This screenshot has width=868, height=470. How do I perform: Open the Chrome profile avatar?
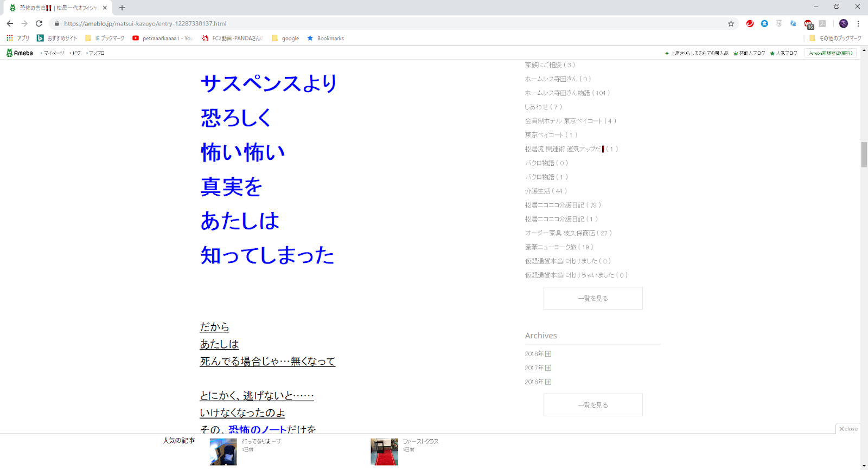pos(843,23)
